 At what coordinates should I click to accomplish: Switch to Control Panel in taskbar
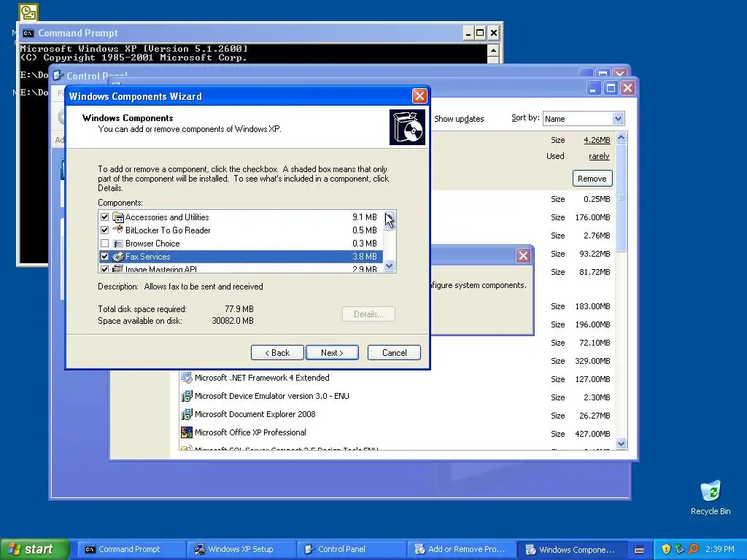point(351,549)
